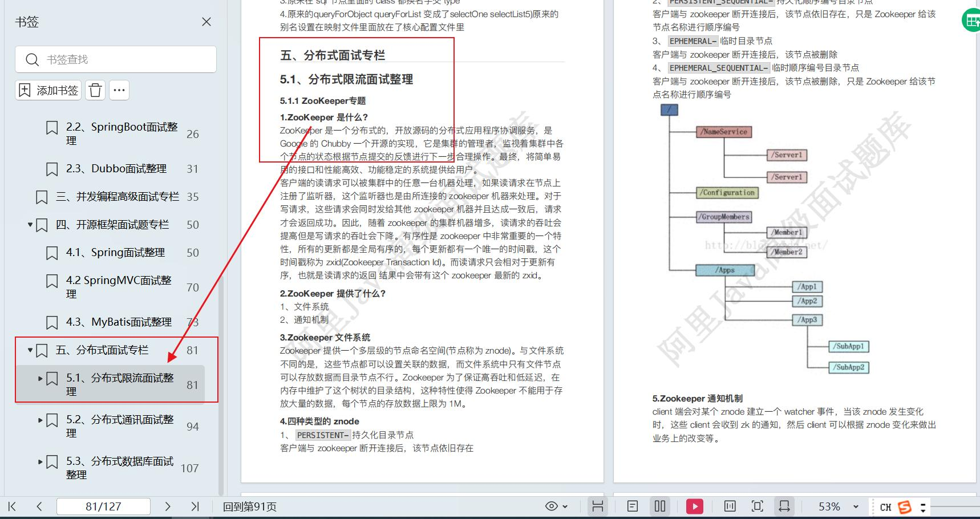The height and width of the screenshot is (519, 980).
Task: Switch to single page view
Action: [633, 506]
